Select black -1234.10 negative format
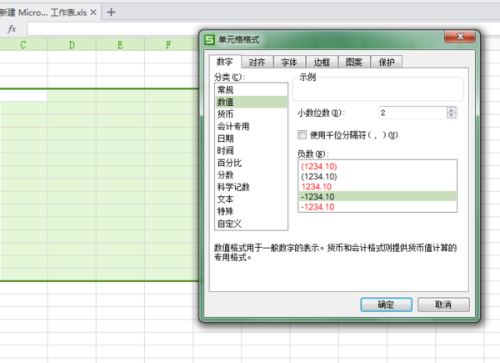Image resolution: width=500 pixels, height=363 pixels. [x=377, y=196]
